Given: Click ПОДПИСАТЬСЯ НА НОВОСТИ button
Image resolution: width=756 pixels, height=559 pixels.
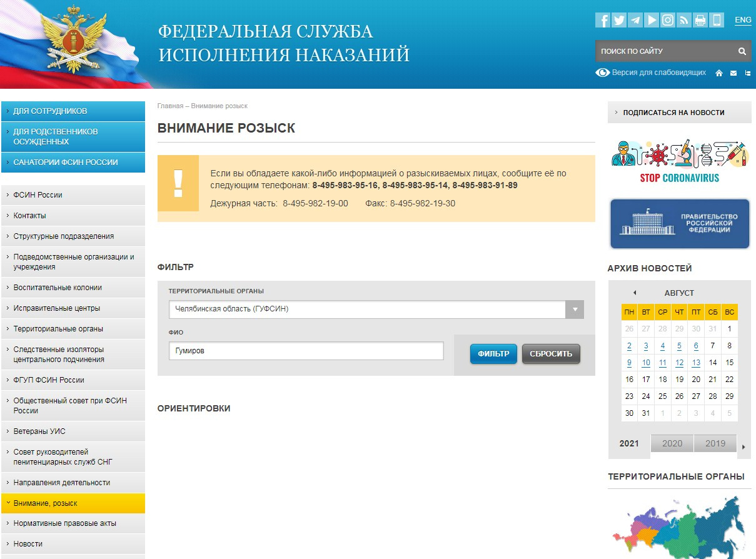Looking at the screenshot, I should coord(680,113).
